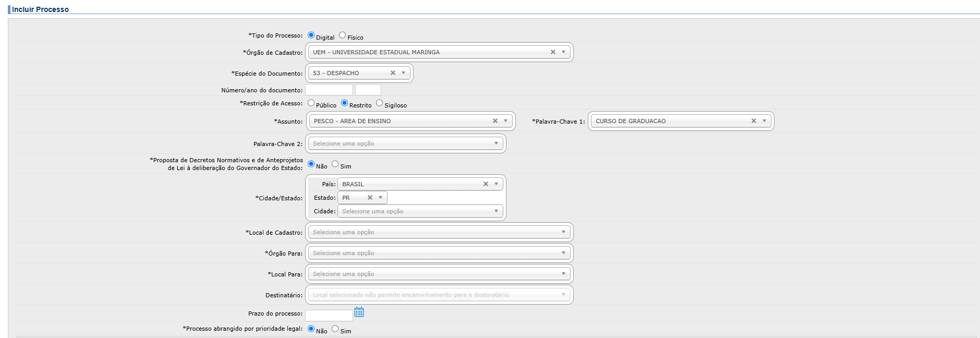
Task: Open the Cidade dropdown
Action: click(x=420, y=211)
